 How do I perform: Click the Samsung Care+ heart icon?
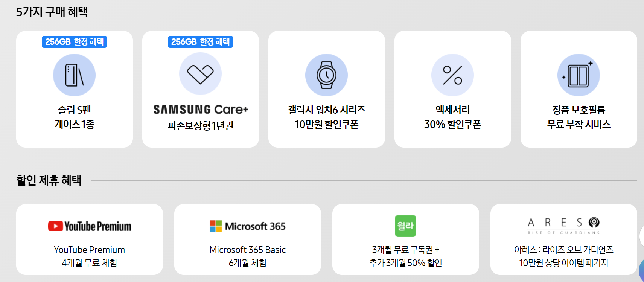tap(200, 74)
